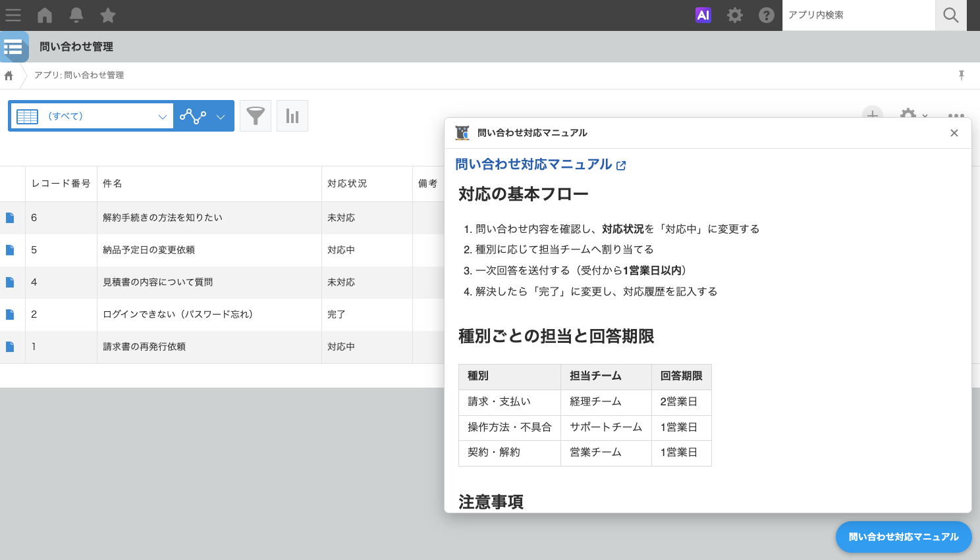Screen dimensions: 980x560
Task: Pin the breadcrumb bar with pushpin icon
Action: (x=962, y=76)
